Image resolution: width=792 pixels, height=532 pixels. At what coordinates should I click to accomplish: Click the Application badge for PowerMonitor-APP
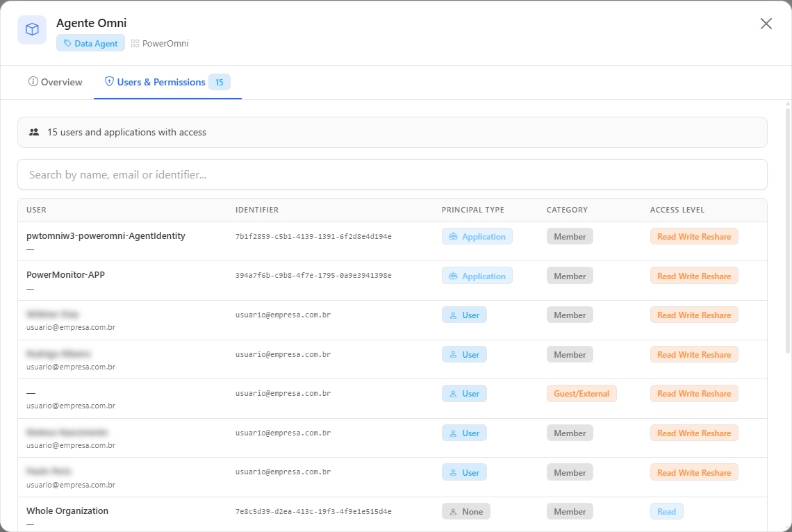pos(477,276)
